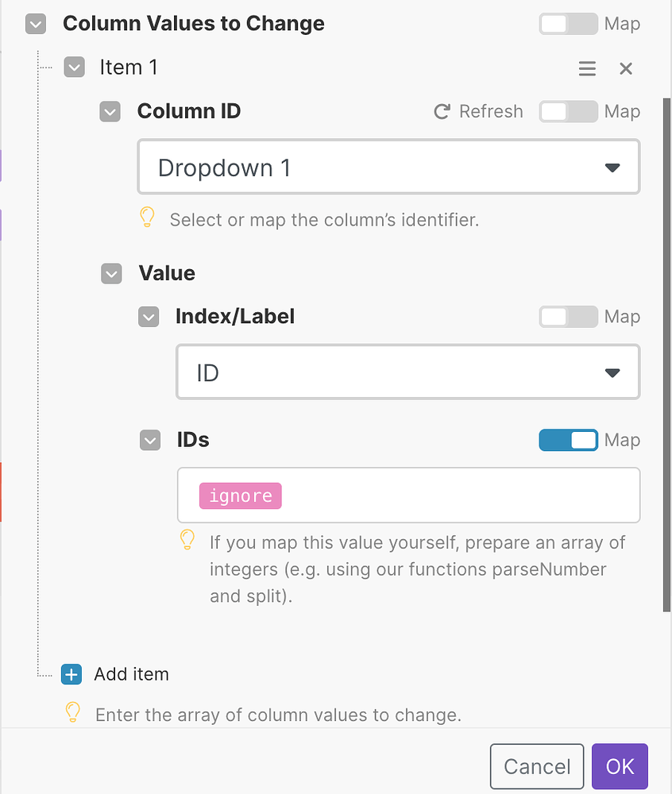This screenshot has width=672, height=794.
Task: Select the ignore tag in the IDs field
Action: [x=240, y=495]
